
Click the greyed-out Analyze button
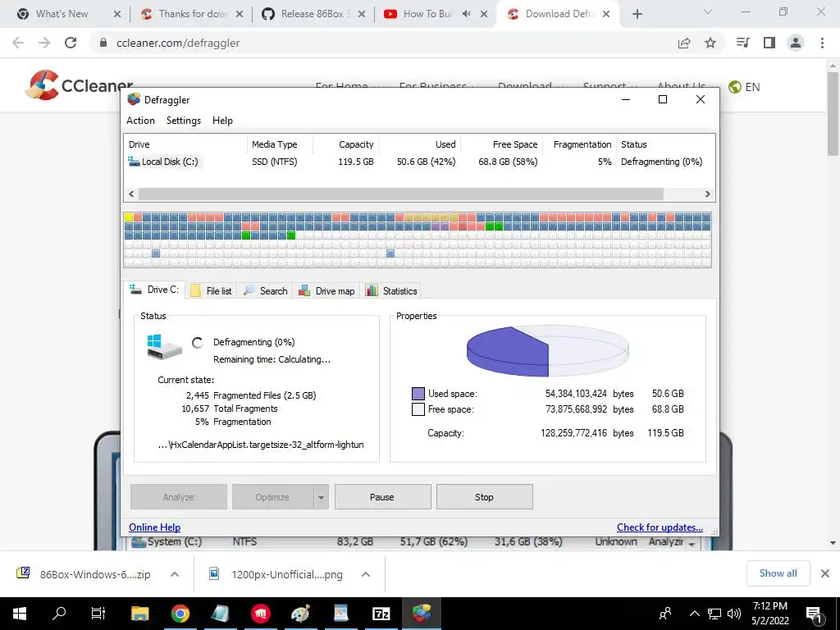[x=178, y=496]
